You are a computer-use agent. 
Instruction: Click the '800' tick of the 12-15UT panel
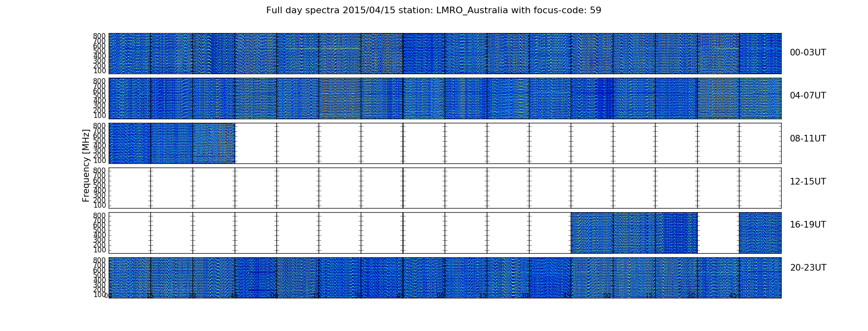point(100,170)
